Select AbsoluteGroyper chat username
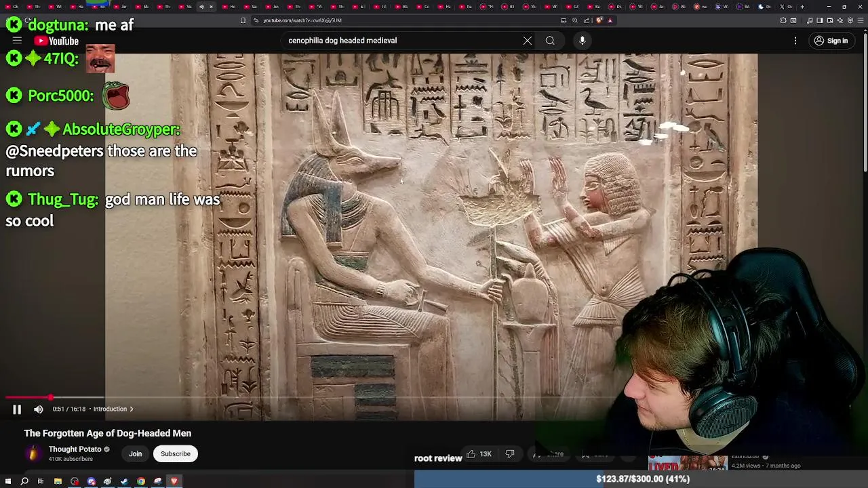 click(121, 129)
